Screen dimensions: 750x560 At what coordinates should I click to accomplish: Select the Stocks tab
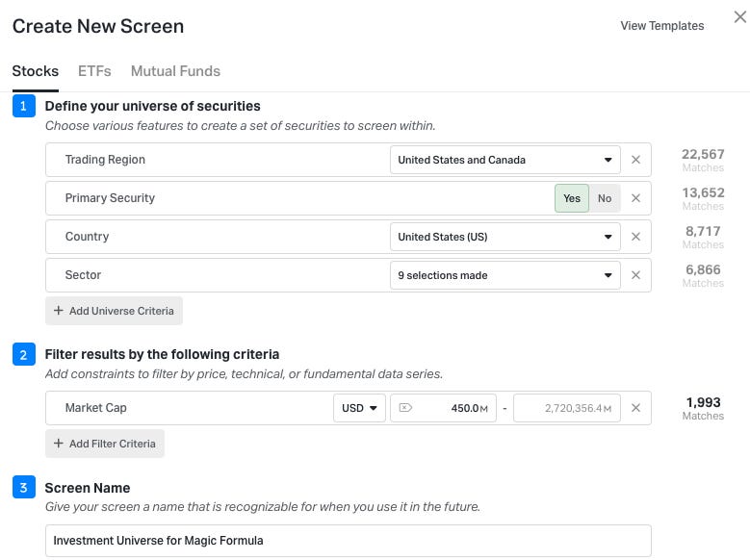coord(36,71)
